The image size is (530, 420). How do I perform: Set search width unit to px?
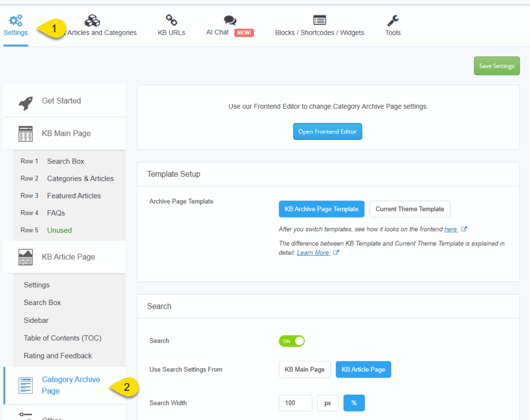click(x=327, y=403)
